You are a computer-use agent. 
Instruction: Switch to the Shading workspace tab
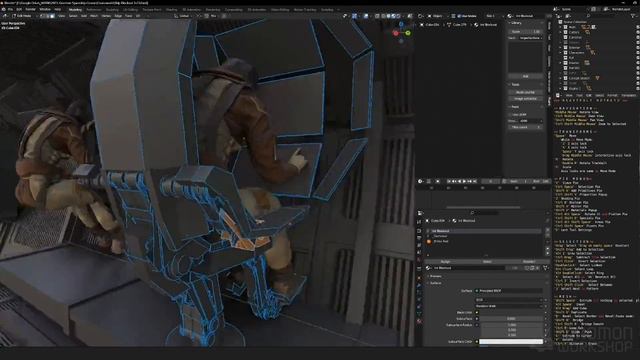[x=171, y=9]
